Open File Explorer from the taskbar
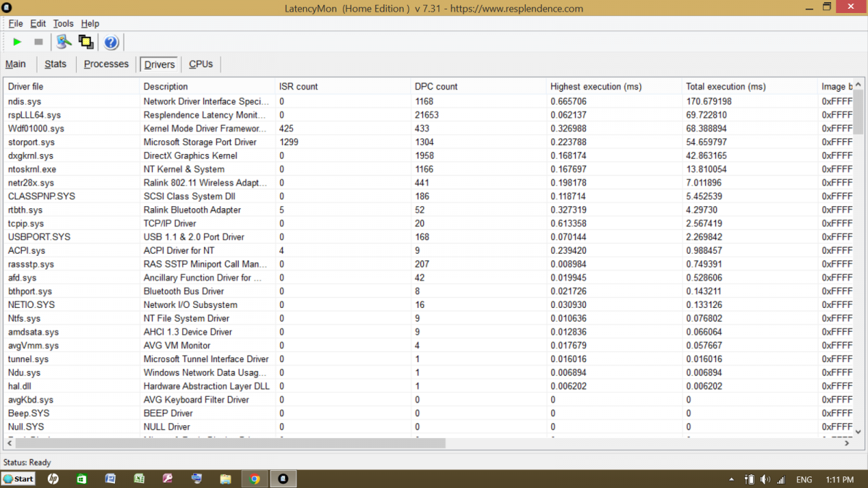This screenshot has width=868, height=488. tap(226, 479)
